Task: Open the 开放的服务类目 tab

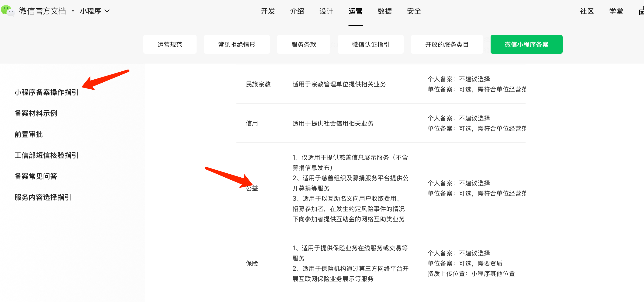Action: [x=447, y=44]
